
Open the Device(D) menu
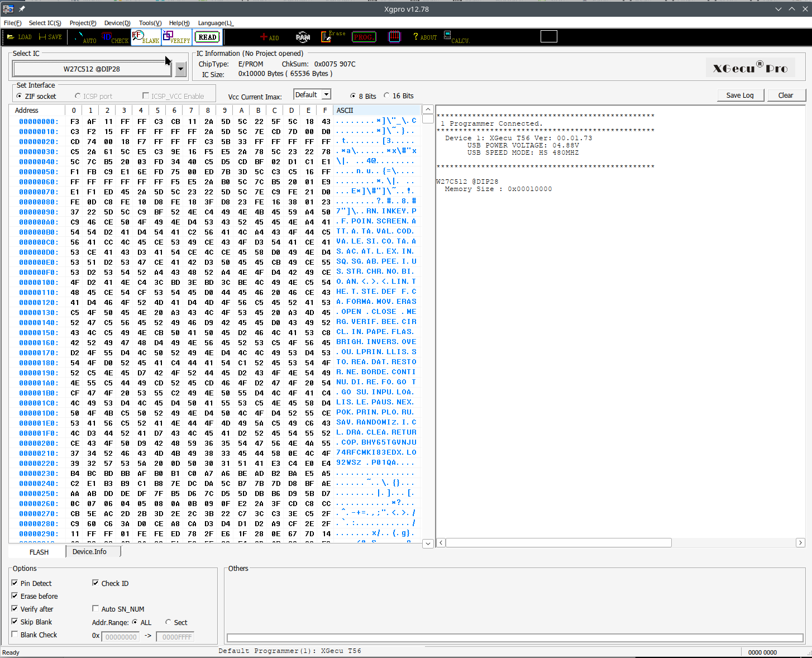point(117,23)
